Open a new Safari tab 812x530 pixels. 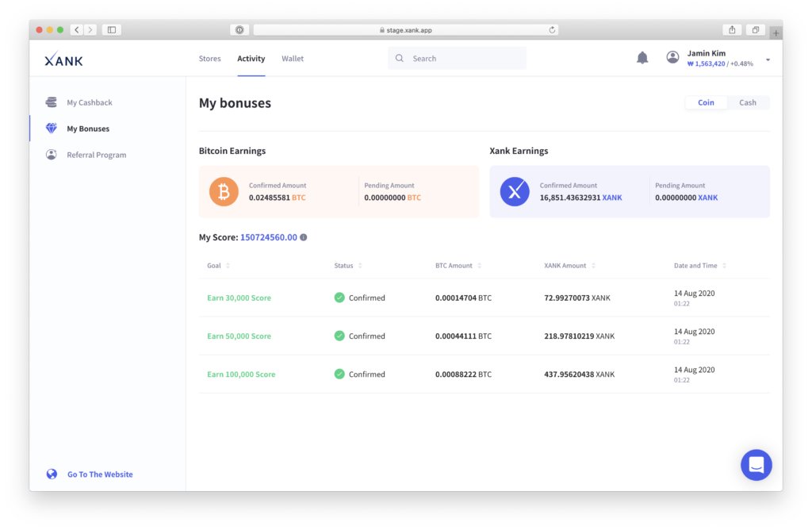click(x=776, y=33)
